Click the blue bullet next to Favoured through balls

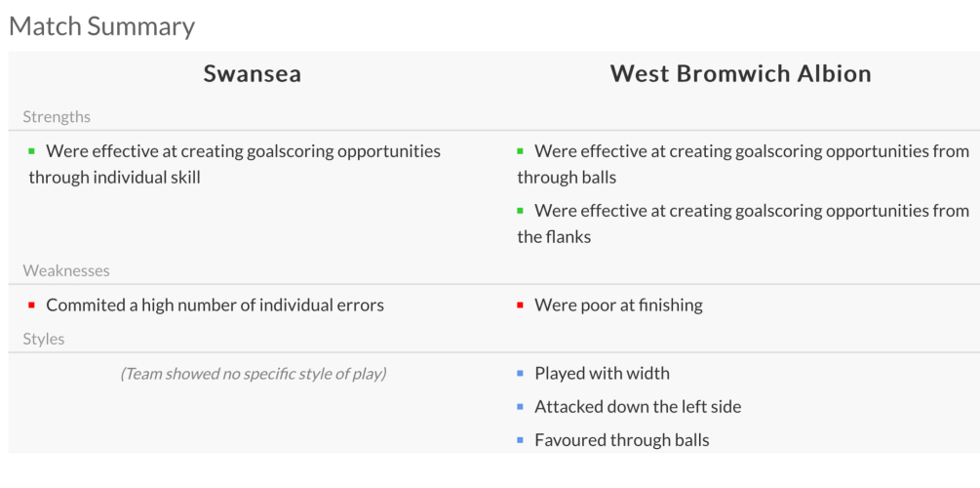[520, 440]
